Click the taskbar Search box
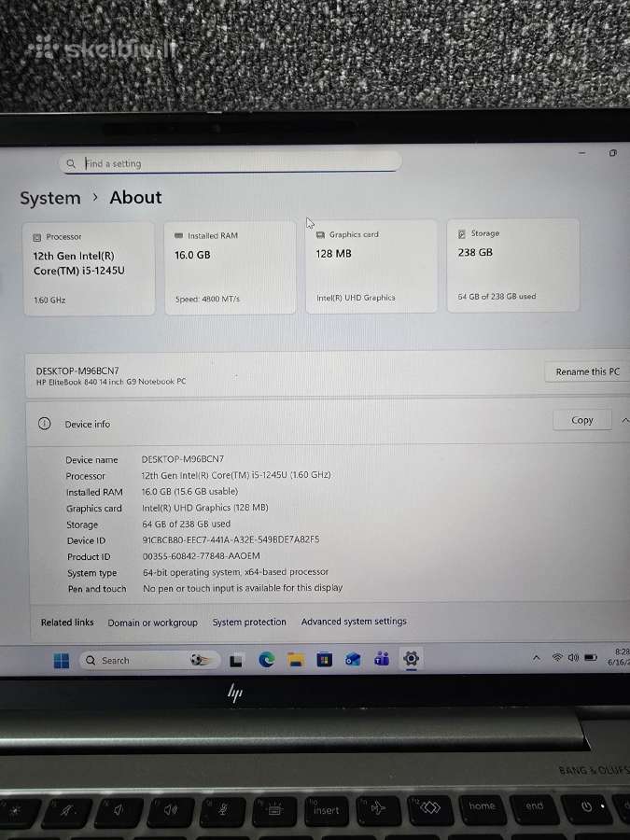The width and height of the screenshot is (630, 840). 150,660
